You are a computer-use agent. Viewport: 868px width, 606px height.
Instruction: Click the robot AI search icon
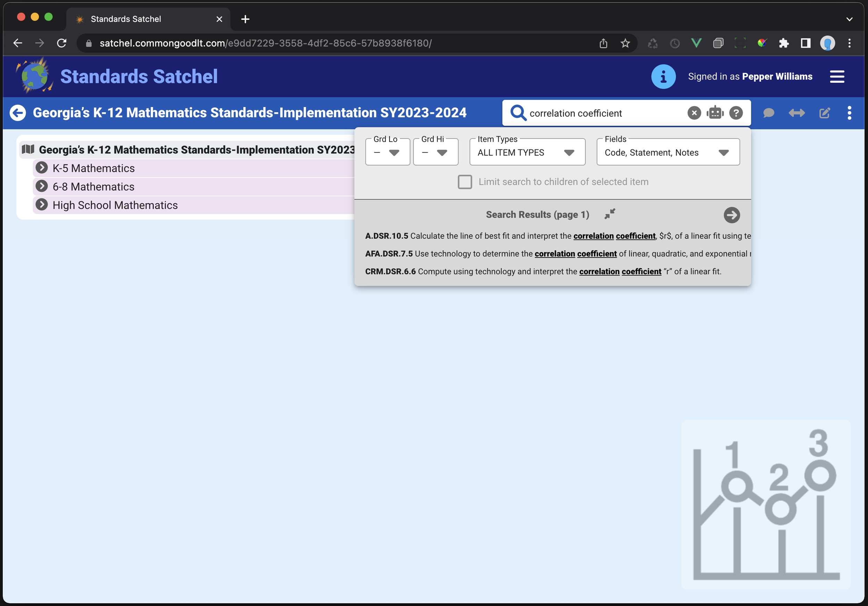[x=715, y=113]
